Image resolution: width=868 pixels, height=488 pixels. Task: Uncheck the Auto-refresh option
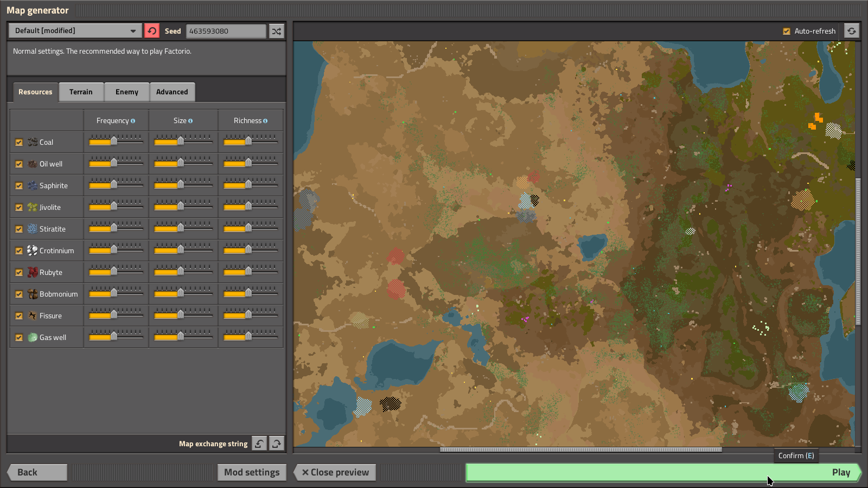click(x=786, y=31)
